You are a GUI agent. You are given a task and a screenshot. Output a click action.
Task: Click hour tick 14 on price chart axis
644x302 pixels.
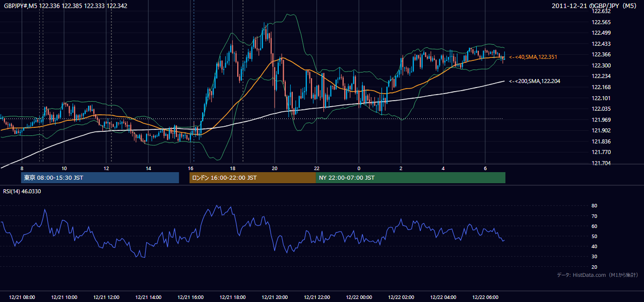tap(148, 168)
